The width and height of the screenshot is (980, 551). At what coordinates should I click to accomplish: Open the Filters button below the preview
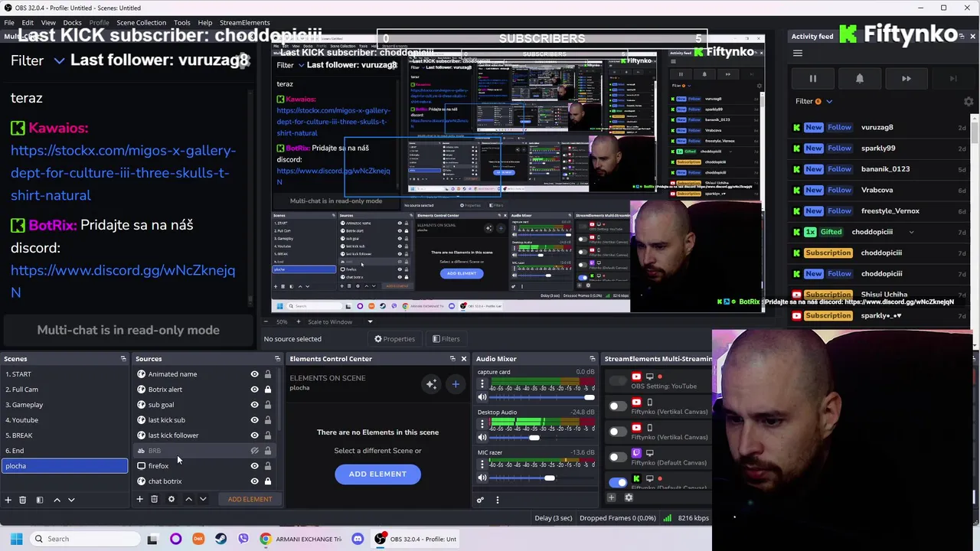tap(446, 339)
